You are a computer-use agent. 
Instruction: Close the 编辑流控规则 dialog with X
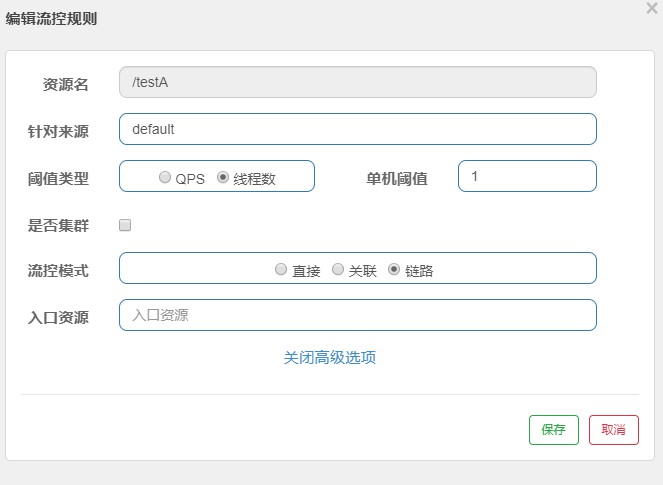click(x=652, y=8)
